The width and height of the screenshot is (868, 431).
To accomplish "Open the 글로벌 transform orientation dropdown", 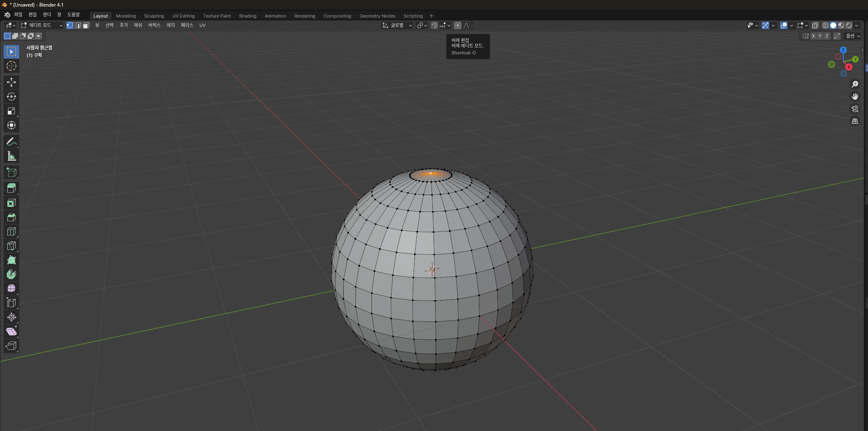I will coord(397,25).
